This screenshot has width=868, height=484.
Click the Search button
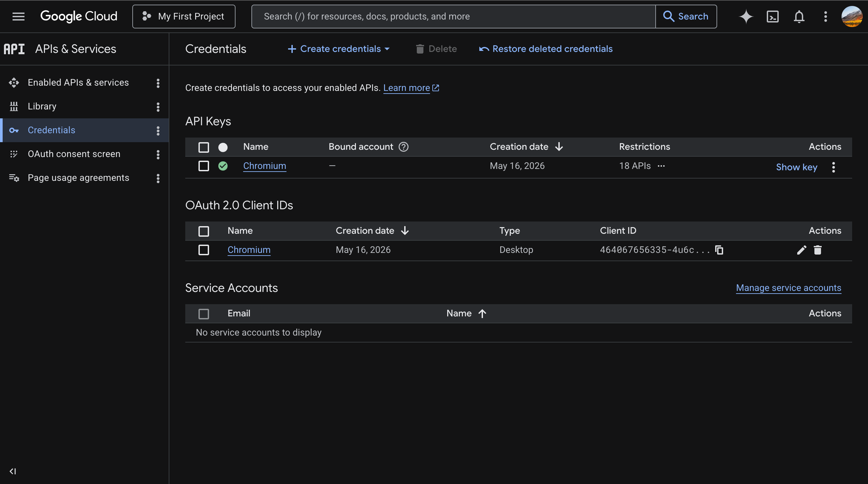[x=686, y=16]
